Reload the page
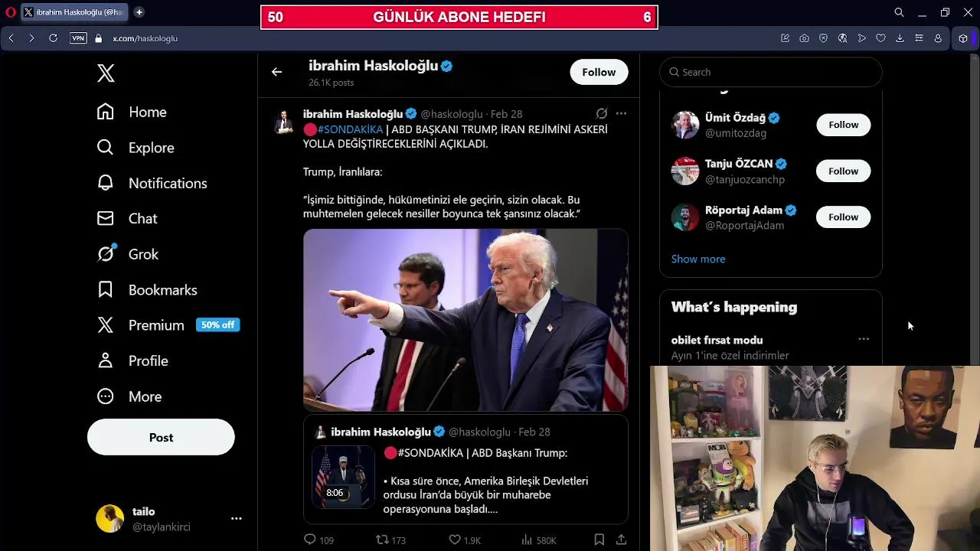Image resolution: width=980 pixels, height=551 pixels. pos(53,37)
